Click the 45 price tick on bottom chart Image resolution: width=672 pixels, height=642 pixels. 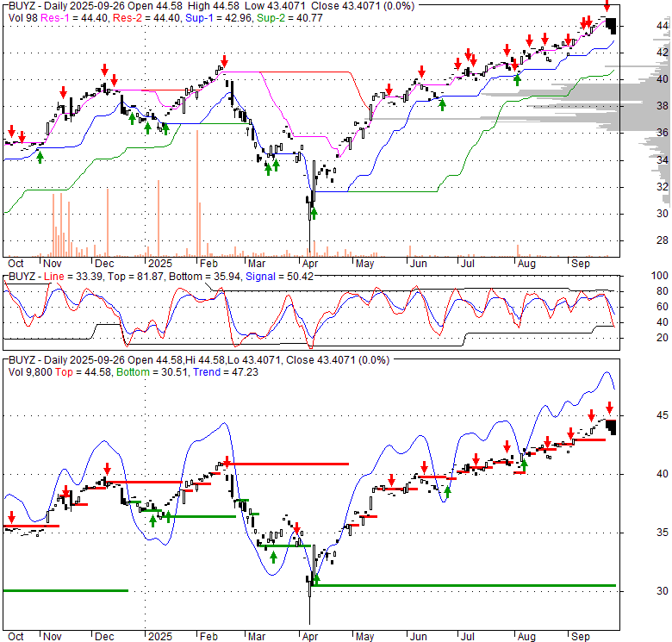[663, 415]
